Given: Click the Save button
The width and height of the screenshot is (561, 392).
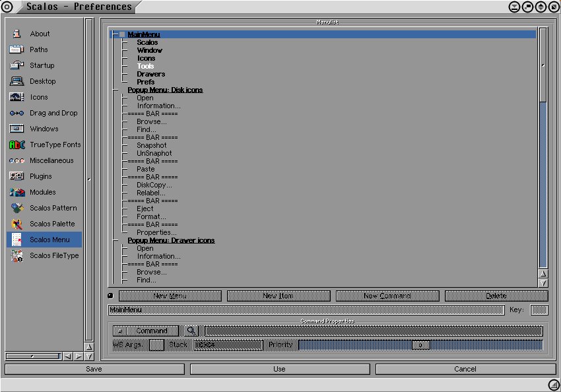Looking at the screenshot, I should tap(94, 369).
